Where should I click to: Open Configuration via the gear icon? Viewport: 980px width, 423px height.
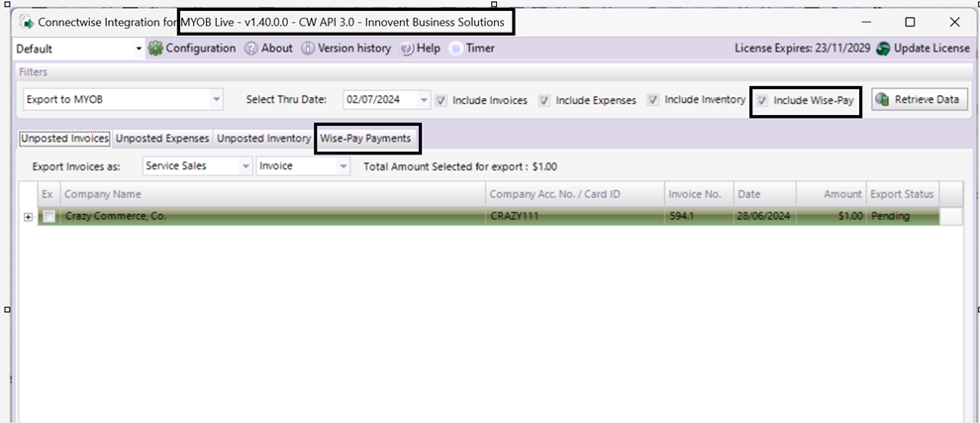(155, 49)
